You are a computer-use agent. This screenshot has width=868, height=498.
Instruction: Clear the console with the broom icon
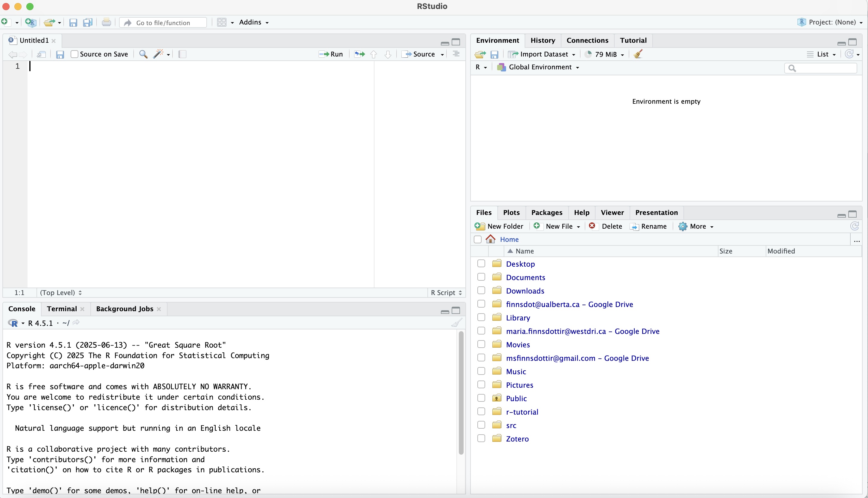[x=456, y=323]
